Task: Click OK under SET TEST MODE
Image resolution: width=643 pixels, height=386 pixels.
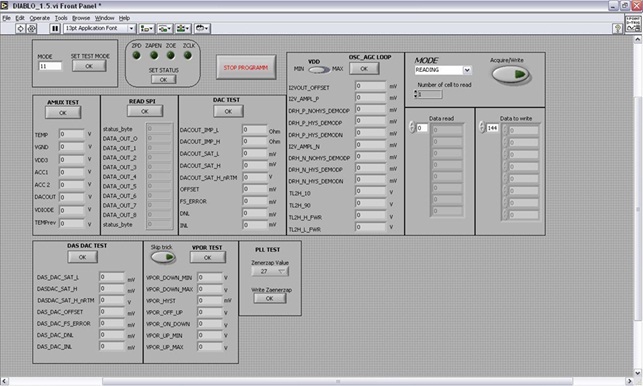Action: [x=89, y=66]
